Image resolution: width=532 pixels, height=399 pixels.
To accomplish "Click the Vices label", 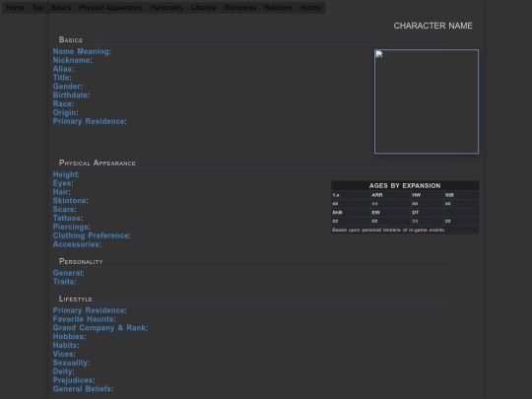I will [x=63, y=355].
